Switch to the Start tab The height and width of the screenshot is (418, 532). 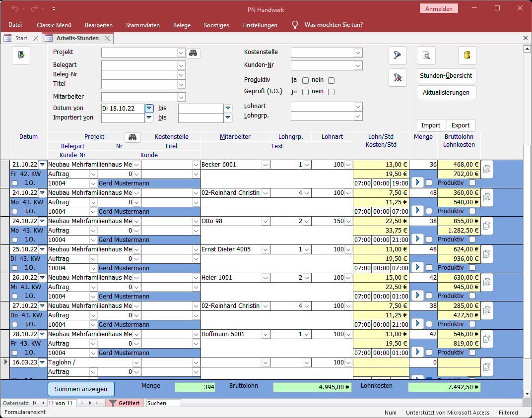tap(21, 38)
